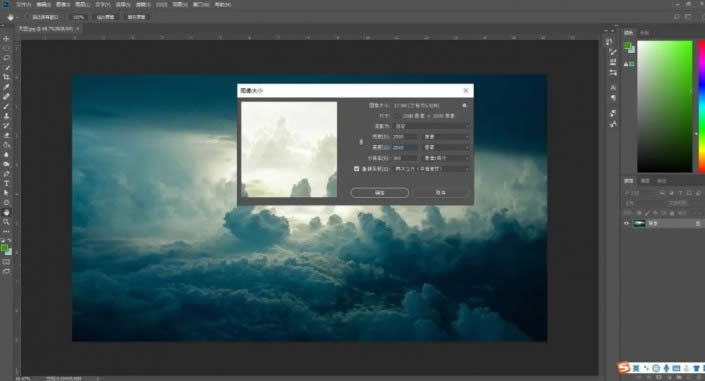Click the height input field

(x=406, y=147)
